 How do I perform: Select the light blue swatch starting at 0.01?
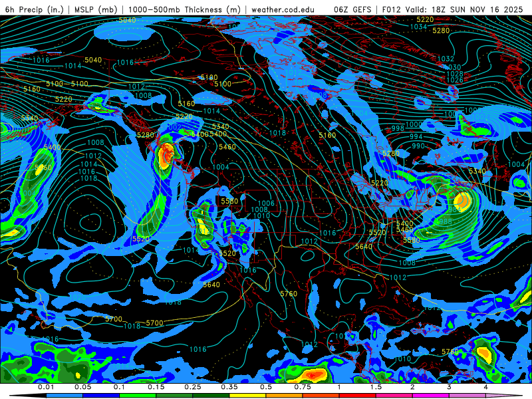(65, 396)
